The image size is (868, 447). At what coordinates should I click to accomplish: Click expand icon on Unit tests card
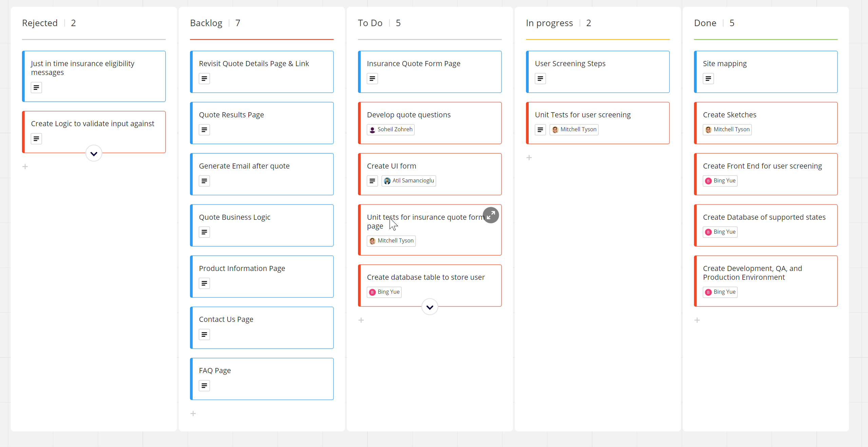tap(491, 215)
